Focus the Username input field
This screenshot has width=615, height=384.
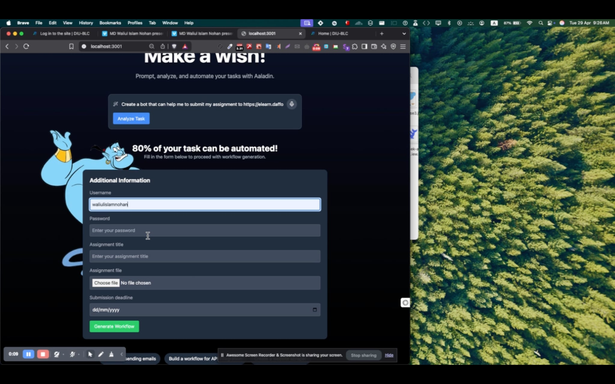pyautogui.click(x=205, y=204)
